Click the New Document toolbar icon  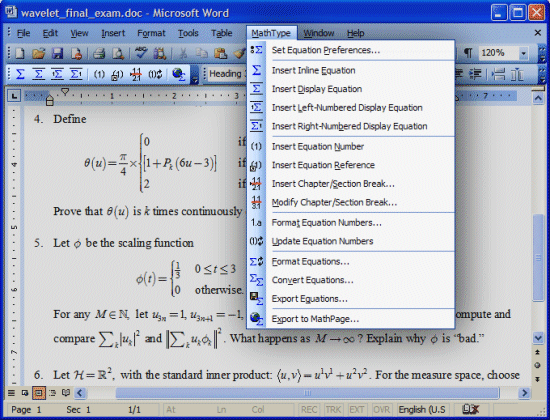[20, 54]
